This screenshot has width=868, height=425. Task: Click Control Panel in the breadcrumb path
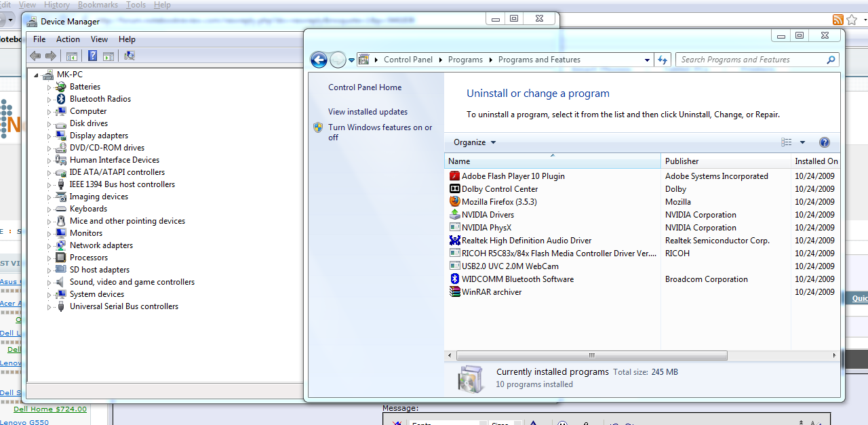tap(408, 60)
